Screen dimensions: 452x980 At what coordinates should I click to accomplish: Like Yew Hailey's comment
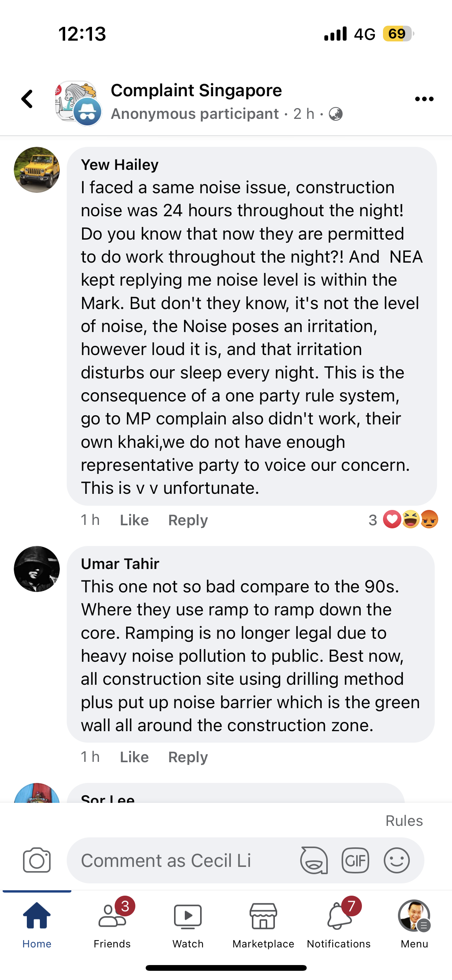[x=134, y=520]
